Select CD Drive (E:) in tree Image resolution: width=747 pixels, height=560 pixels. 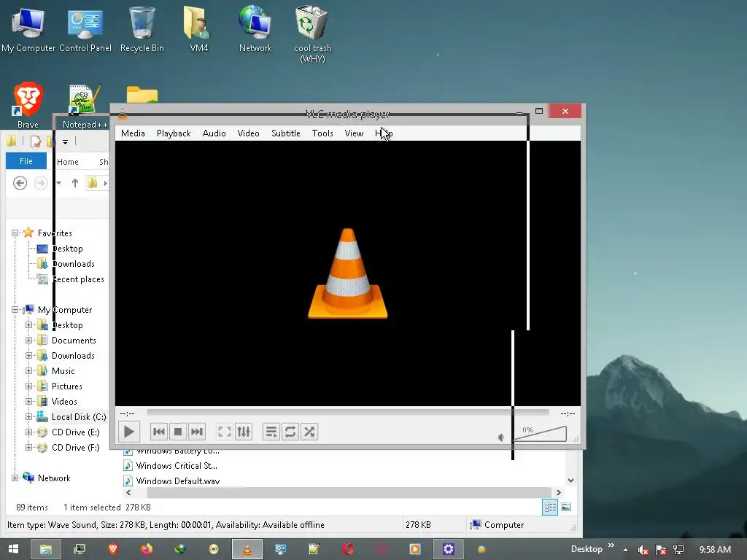(x=68, y=432)
